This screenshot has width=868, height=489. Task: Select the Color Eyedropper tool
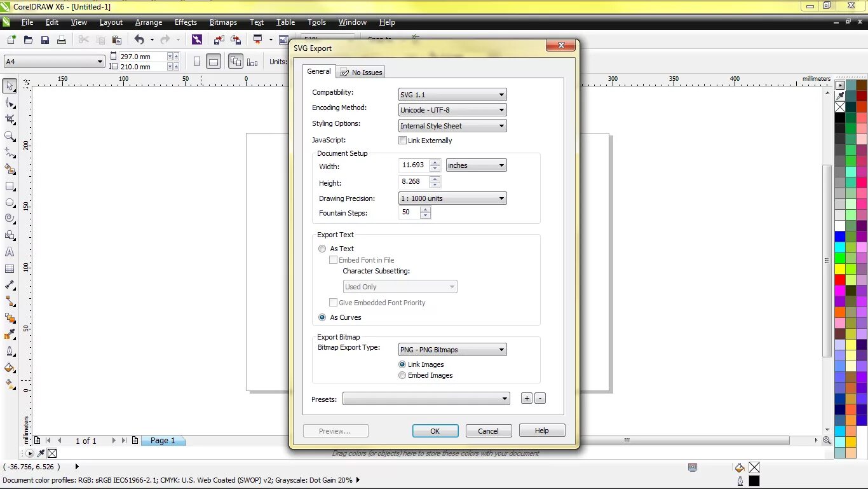pyautogui.click(x=10, y=334)
